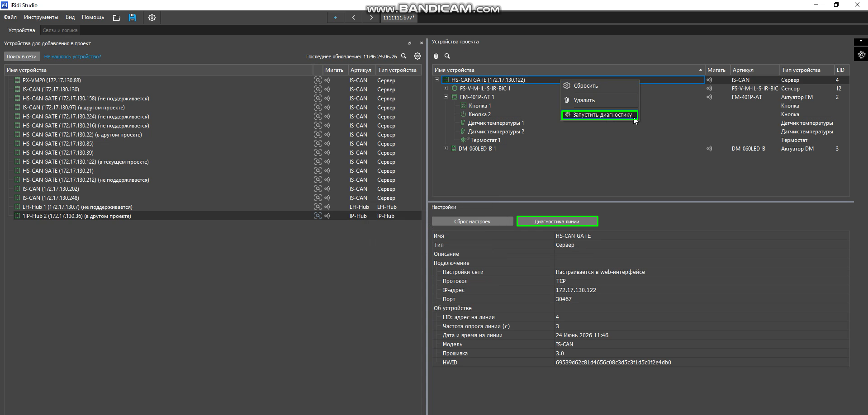
Task: Blink the FS-V-M-IL-S-IR-BIC 1 project device
Action: click(x=709, y=89)
